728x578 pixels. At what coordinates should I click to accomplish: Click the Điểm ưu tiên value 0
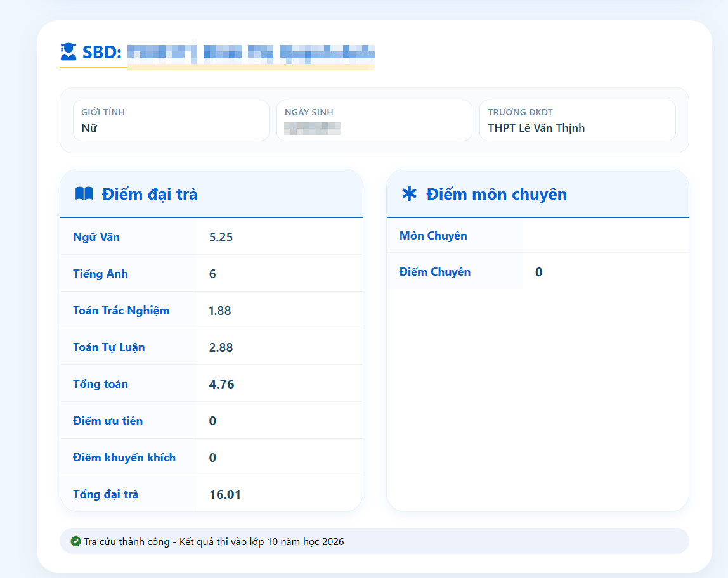pos(212,421)
